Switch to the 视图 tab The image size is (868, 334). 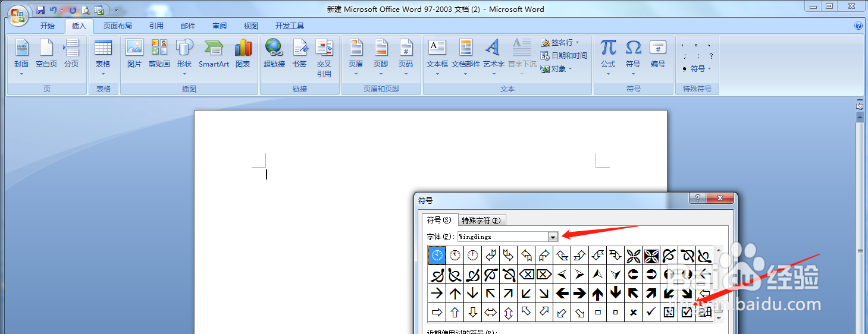click(x=251, y=26)
